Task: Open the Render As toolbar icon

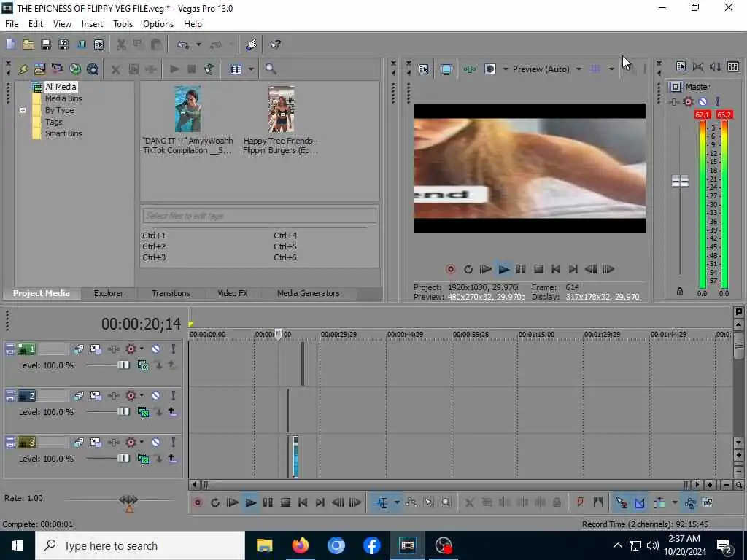Action: pyautogui.click(x=81, y=44)
